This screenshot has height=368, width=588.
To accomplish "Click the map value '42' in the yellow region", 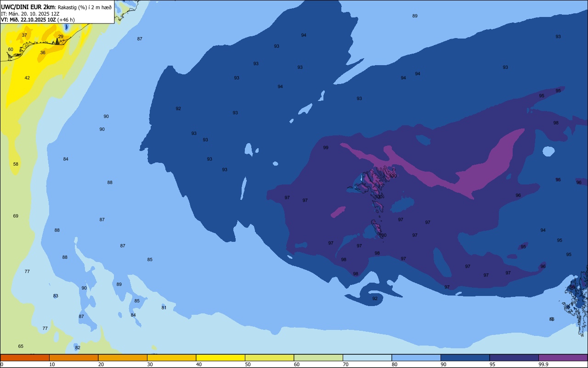I will click(27, 78).
